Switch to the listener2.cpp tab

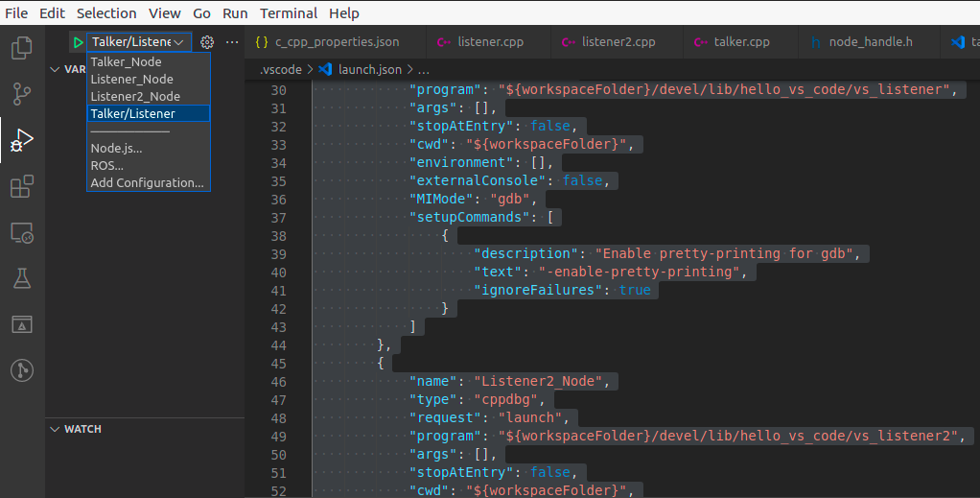[618, 42]
